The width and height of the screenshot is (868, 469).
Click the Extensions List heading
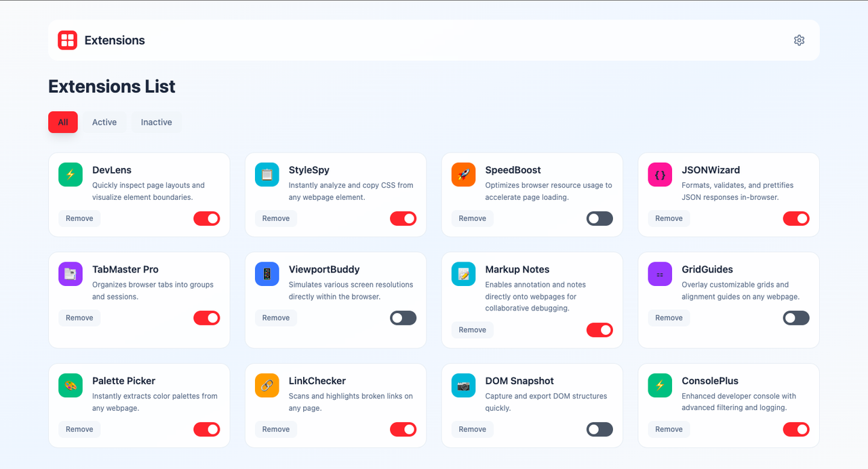pyautogui.click(x=112, y=87)
